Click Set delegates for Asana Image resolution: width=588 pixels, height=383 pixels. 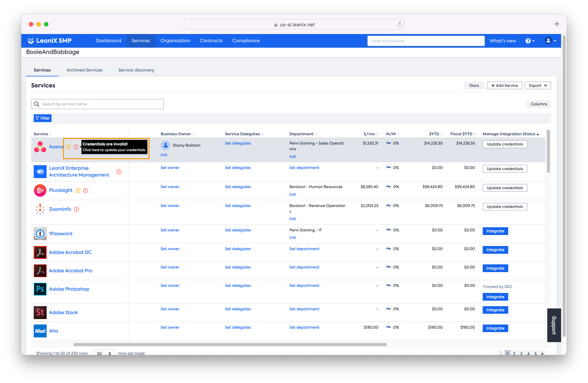coord(238,143)
